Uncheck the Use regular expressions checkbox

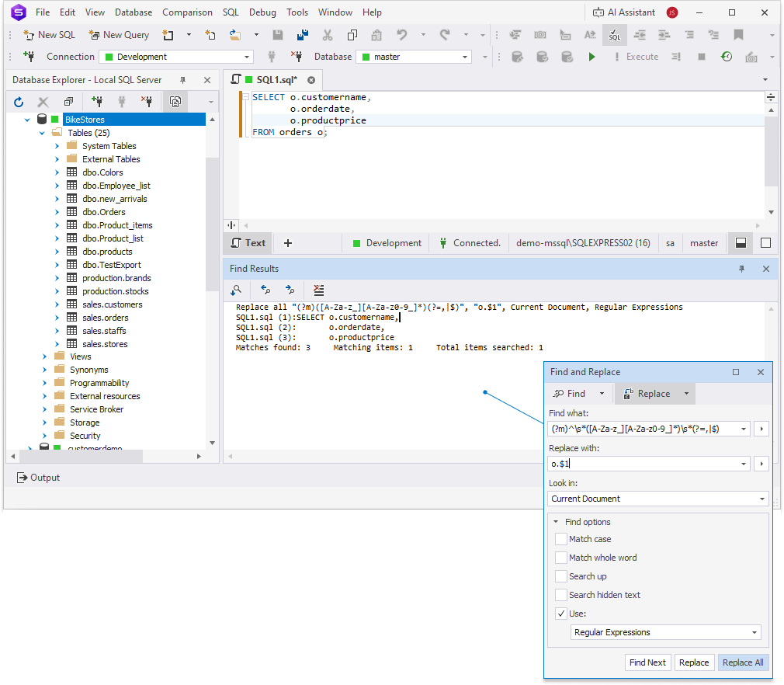click(561, 614)
